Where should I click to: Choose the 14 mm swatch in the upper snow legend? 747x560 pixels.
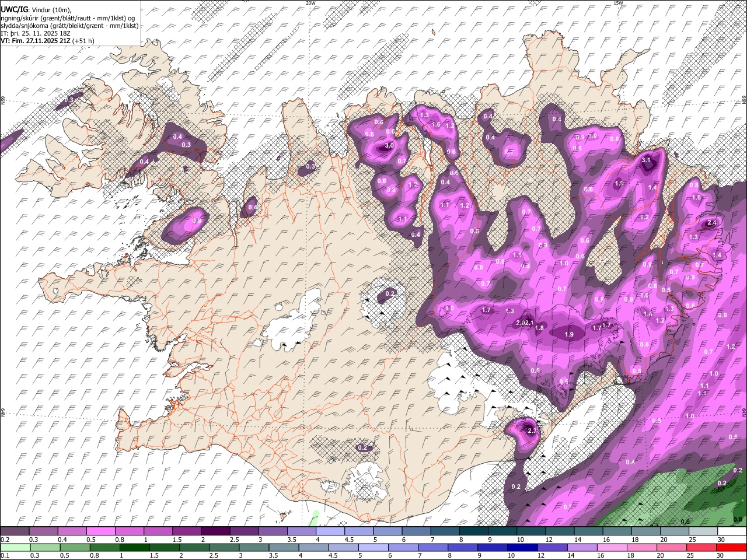click(589, 531)
